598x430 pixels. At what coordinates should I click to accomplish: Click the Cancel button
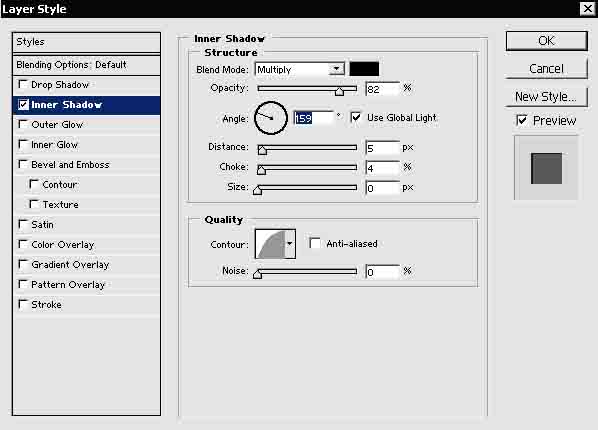pyautogui.click(x=546, y=69)
